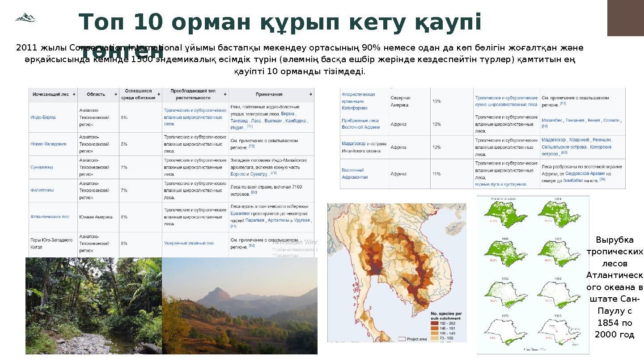644x362 pixels.
Task: Sort by the Примечания column arrows
Action: point(311,94)
